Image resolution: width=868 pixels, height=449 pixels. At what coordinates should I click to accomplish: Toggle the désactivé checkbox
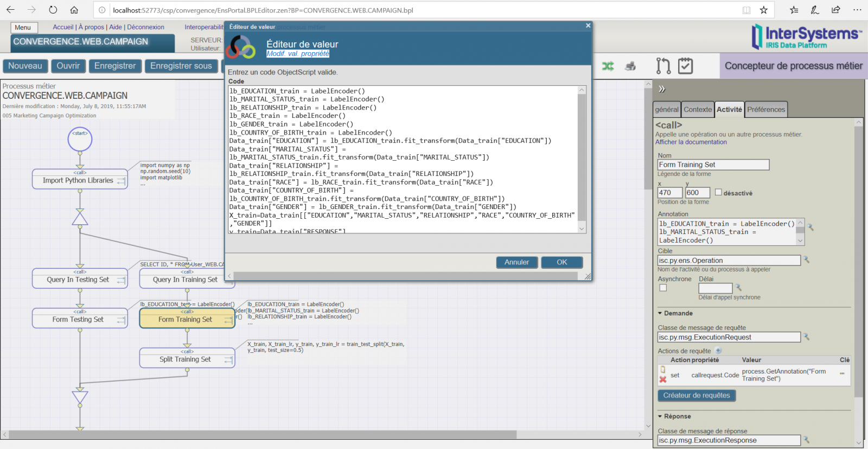718,192
